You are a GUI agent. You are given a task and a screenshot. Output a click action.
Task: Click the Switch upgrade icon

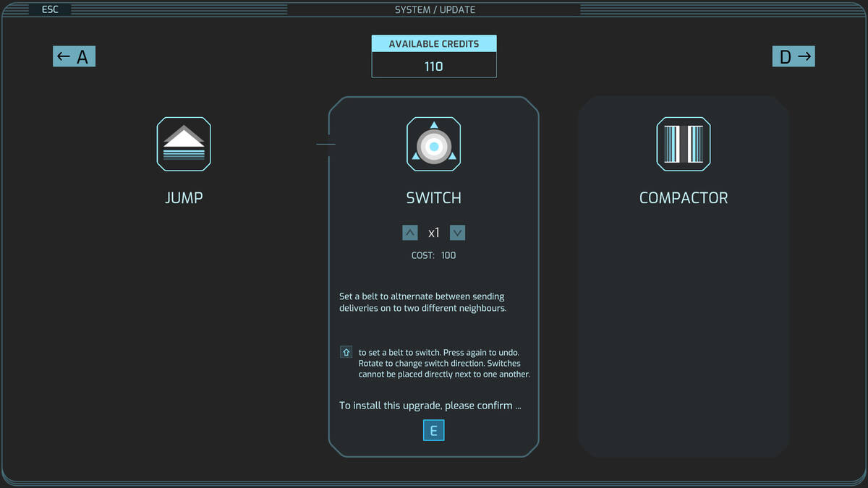pyautogui.click(x=433, y=144)
